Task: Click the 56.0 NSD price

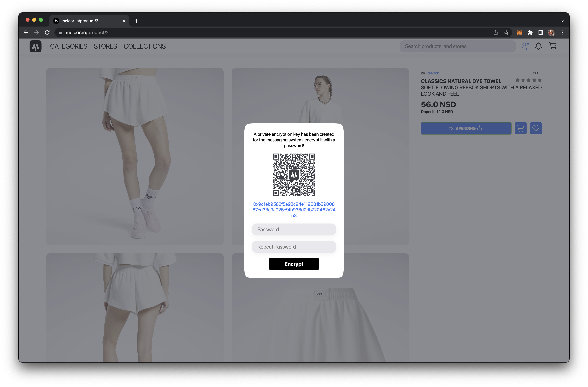Action: tap(438, 104)
